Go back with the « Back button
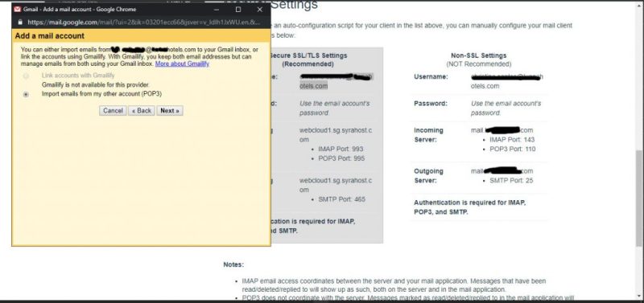 pos(142,111)
